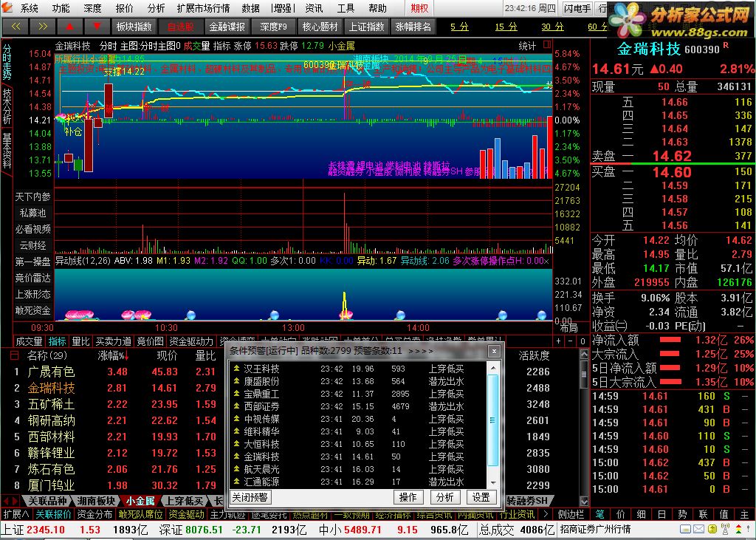
Task: Close the 条件预警 alert dialog
Action: point(494,352)
